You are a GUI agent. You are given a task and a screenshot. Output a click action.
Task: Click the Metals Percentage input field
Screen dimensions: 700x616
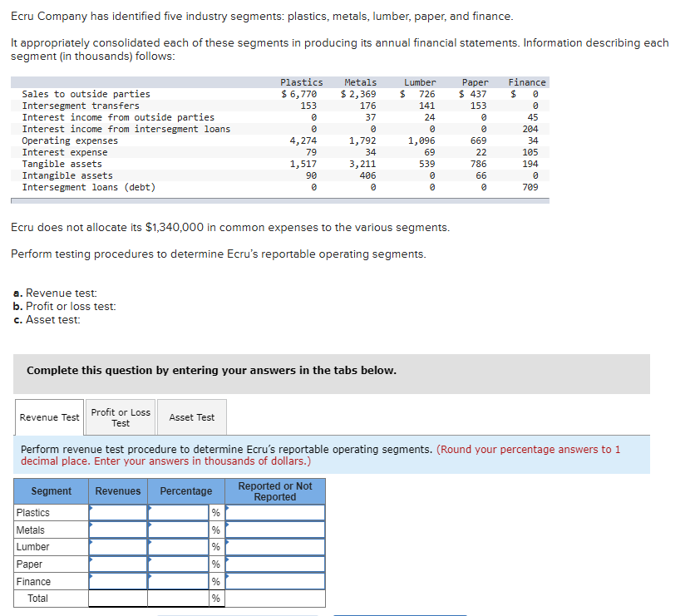click(179, 530)
